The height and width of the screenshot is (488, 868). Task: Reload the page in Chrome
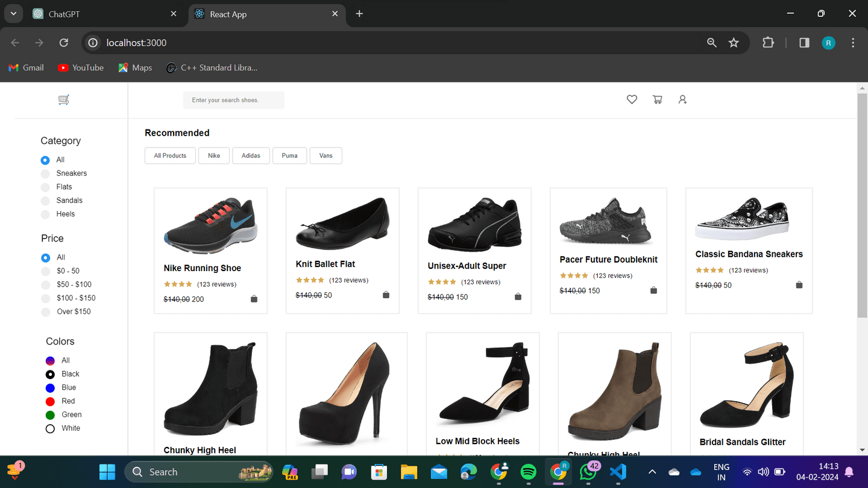click(63, 43)
